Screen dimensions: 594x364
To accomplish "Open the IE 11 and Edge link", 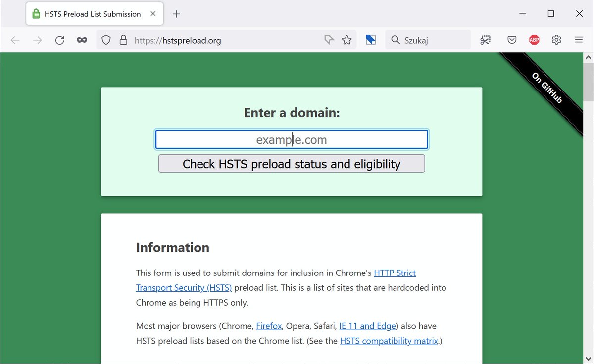I will 368,326.
